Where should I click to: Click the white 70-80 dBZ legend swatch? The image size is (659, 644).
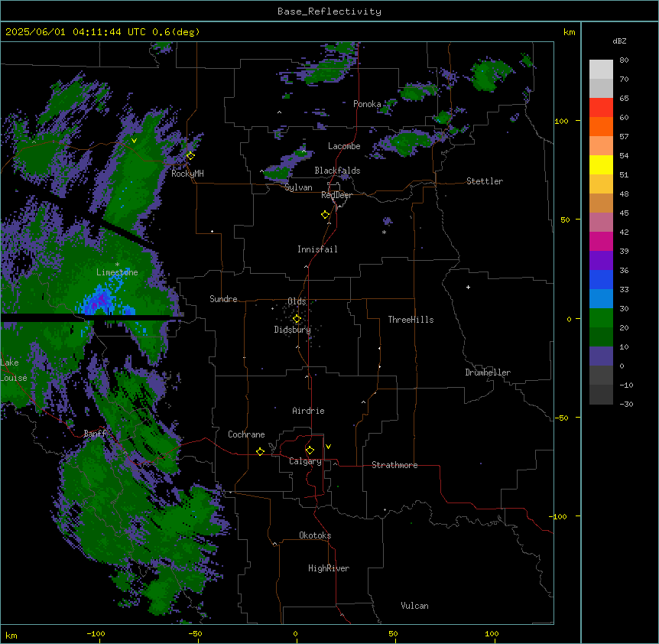tap(601, 70)
